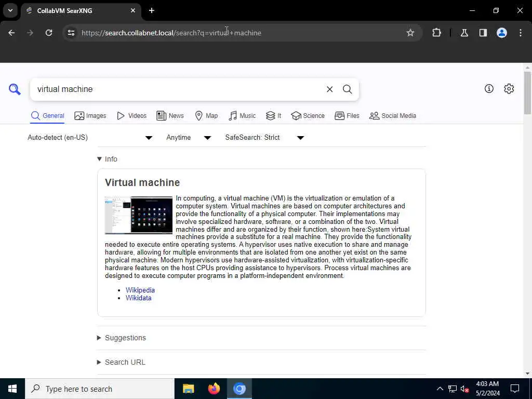Click the SearXNG magnifier logo
Viewport: 532px width, 399px height.
point(15,89)
